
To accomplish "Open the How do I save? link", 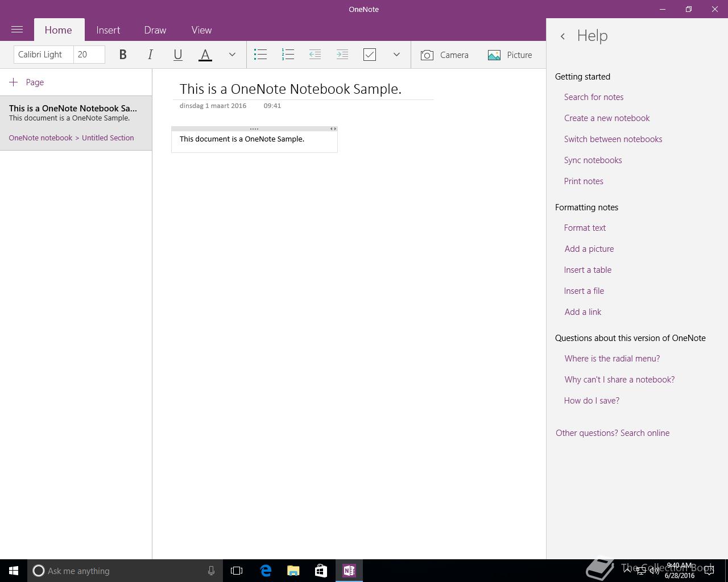I will (591, 401).
